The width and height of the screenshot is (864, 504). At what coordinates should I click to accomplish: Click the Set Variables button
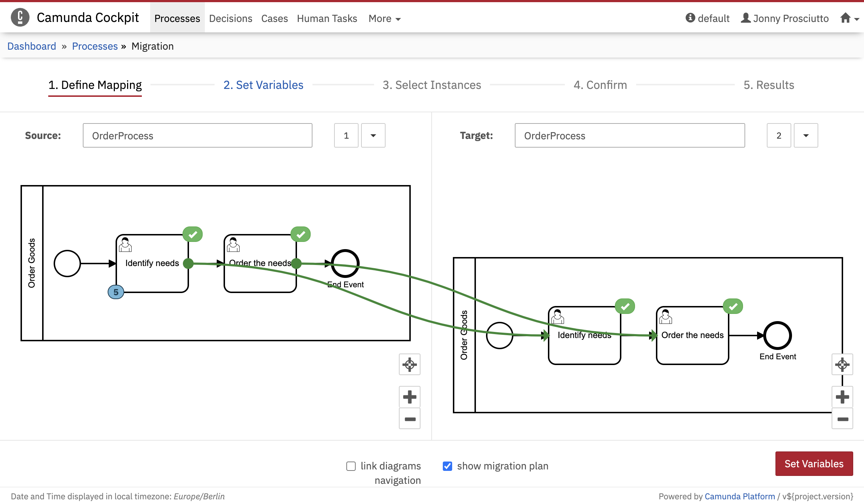tap(814, 464)
